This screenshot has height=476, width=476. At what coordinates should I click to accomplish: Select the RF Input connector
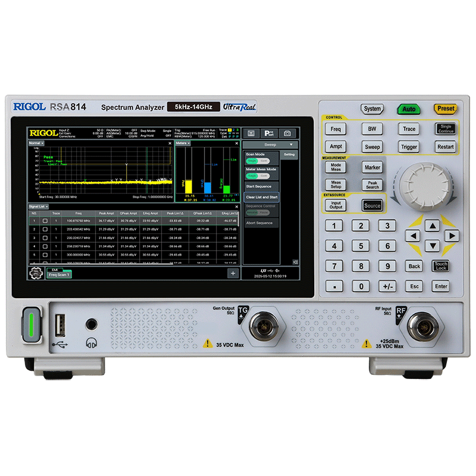422,327
